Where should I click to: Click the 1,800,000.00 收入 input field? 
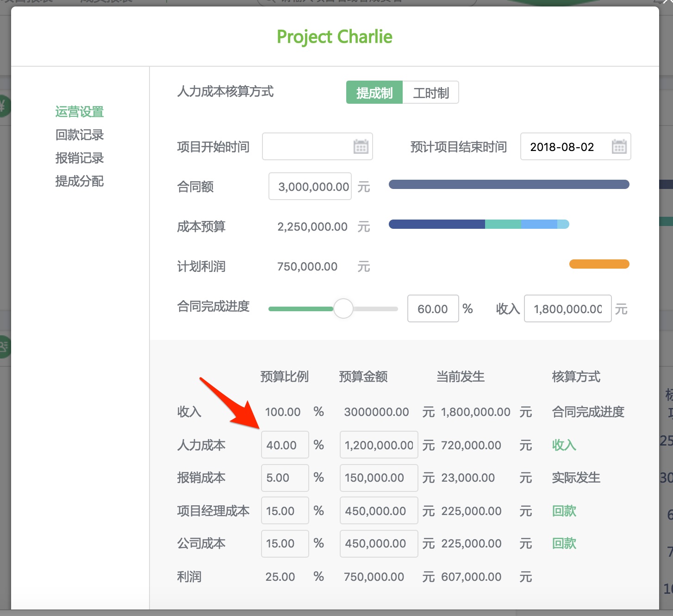(567, 308)
